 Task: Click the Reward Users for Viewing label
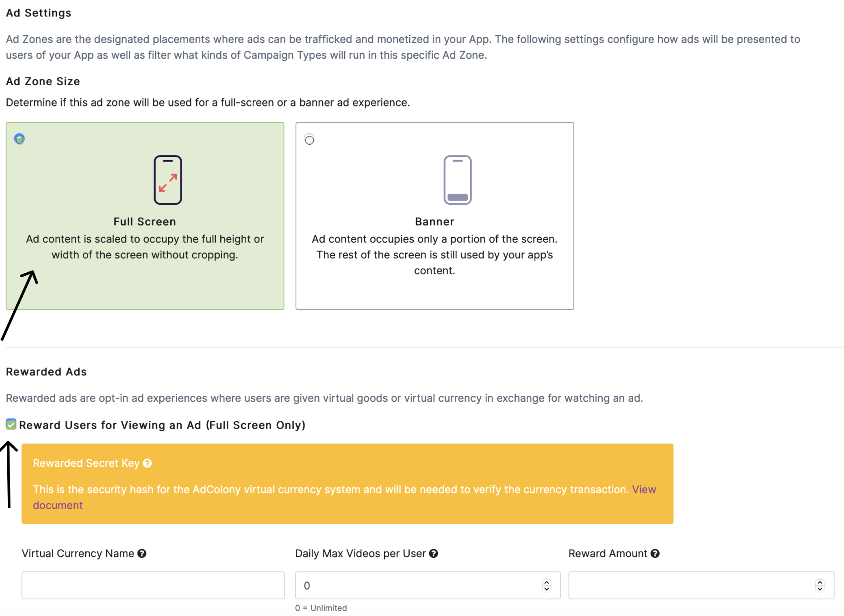click(162, 425)
